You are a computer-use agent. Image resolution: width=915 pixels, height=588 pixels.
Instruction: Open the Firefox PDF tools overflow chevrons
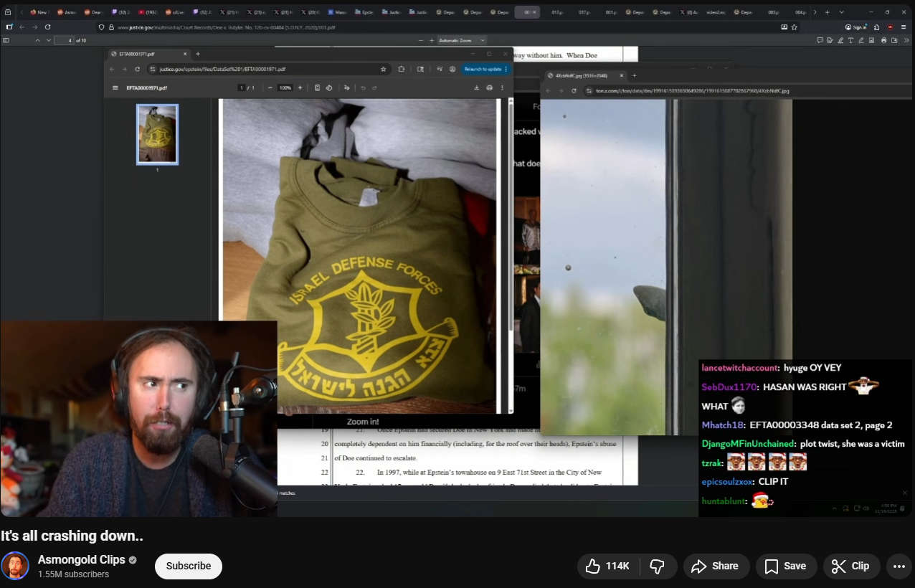(x=906, y=40)
